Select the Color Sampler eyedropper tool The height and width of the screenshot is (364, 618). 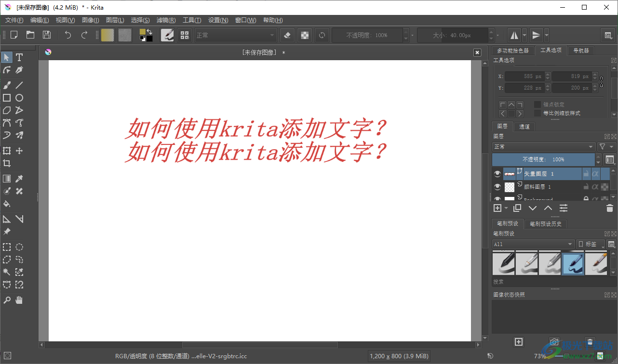click(19, 179)
